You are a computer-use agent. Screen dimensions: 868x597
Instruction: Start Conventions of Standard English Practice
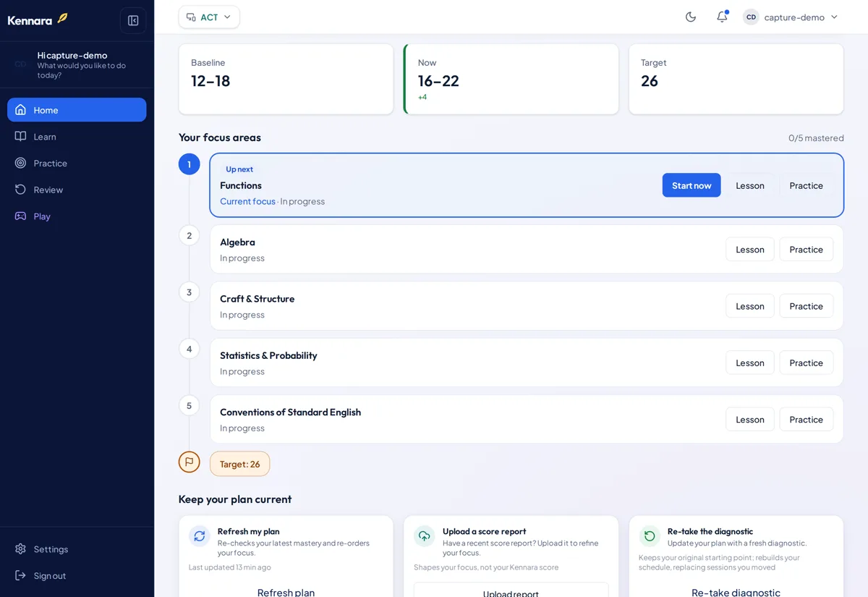coord(807,419)
